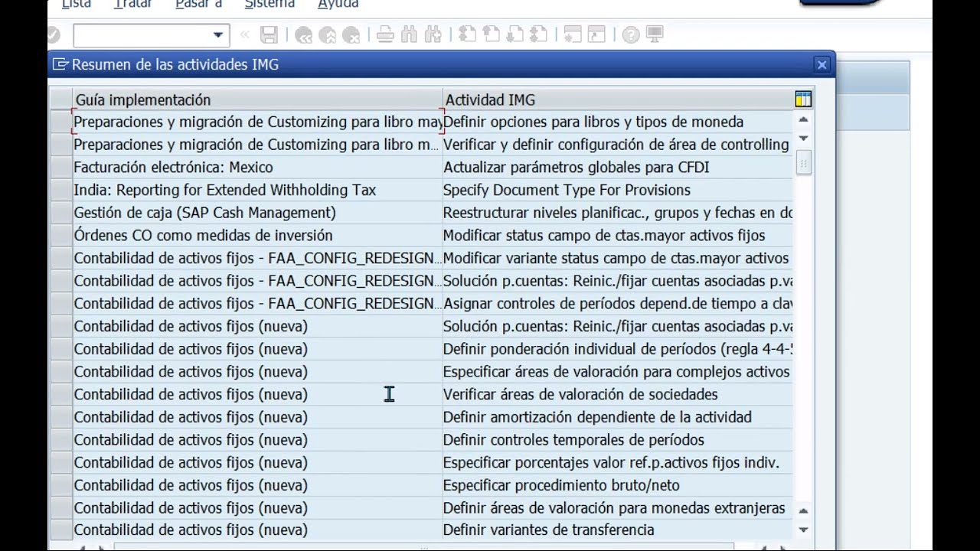Click the Guía implementación column header
Screen dimensions: 980x551
(x=257, y=99)
